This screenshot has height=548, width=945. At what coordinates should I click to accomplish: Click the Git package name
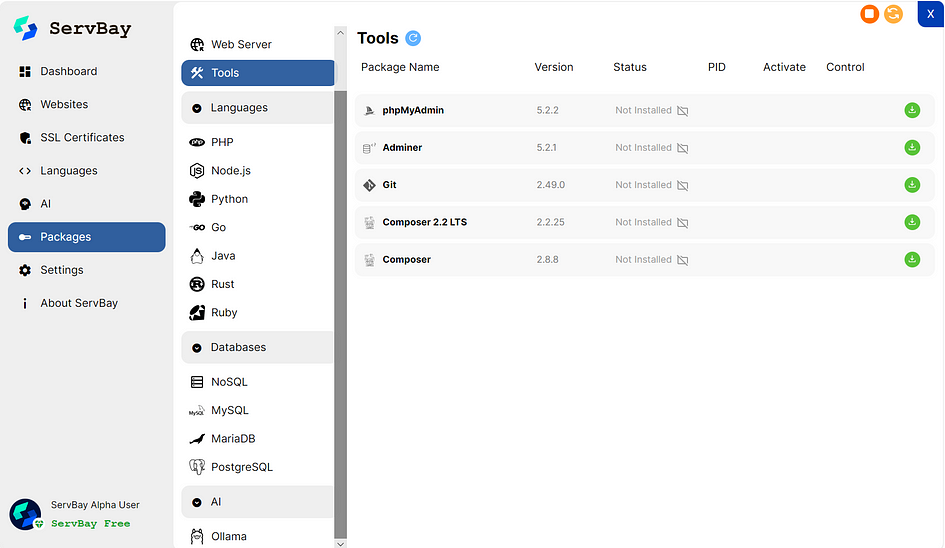coord(389,185)
